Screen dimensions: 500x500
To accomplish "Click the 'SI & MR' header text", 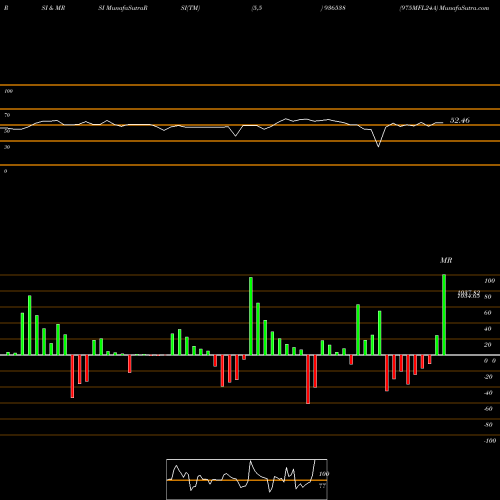I will click(x=53, y=8).
